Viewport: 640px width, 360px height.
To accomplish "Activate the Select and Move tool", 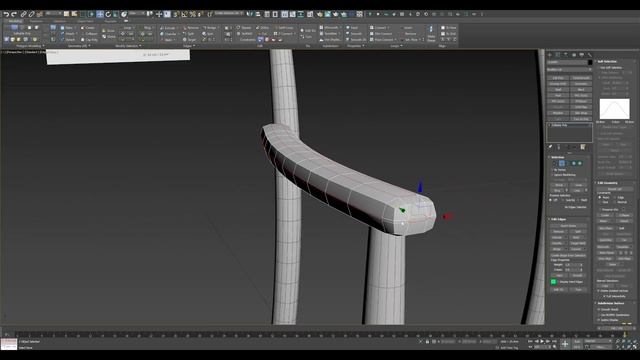I will pos(100,14).
